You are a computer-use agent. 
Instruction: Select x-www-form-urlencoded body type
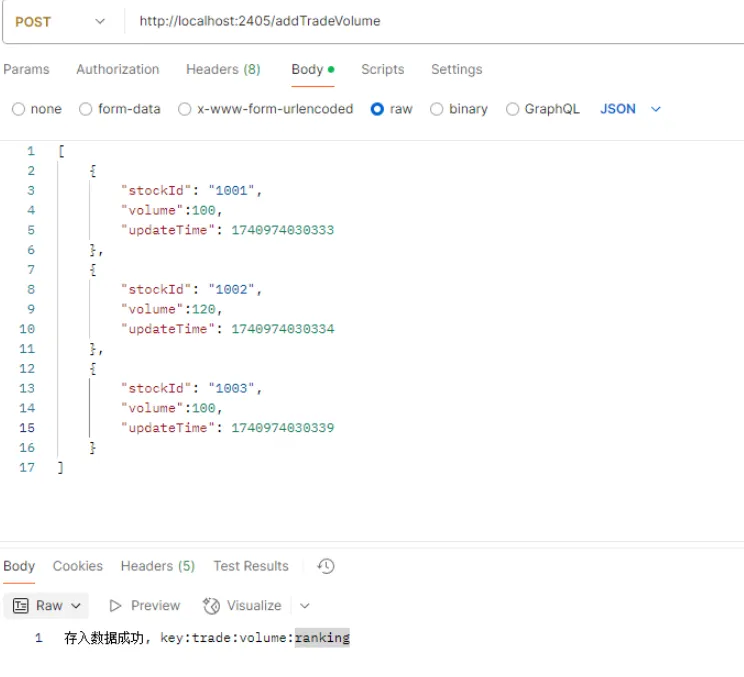click(185, 109)
